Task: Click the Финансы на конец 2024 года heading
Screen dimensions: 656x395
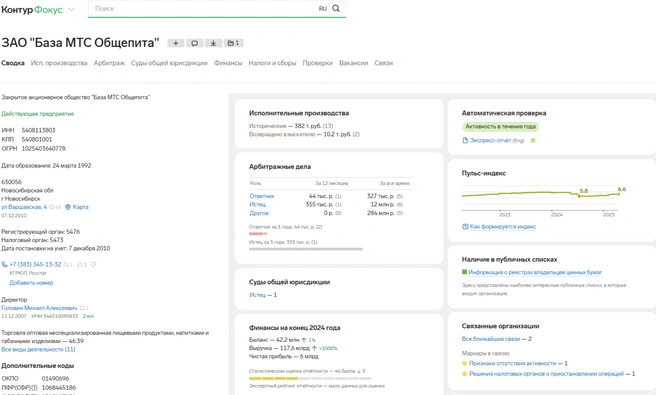Action: (x=295, y=328)
